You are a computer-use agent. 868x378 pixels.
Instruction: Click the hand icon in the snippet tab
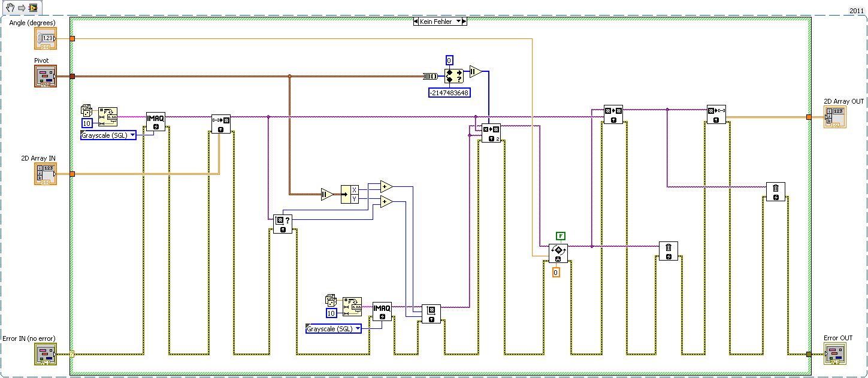[10, 8]
